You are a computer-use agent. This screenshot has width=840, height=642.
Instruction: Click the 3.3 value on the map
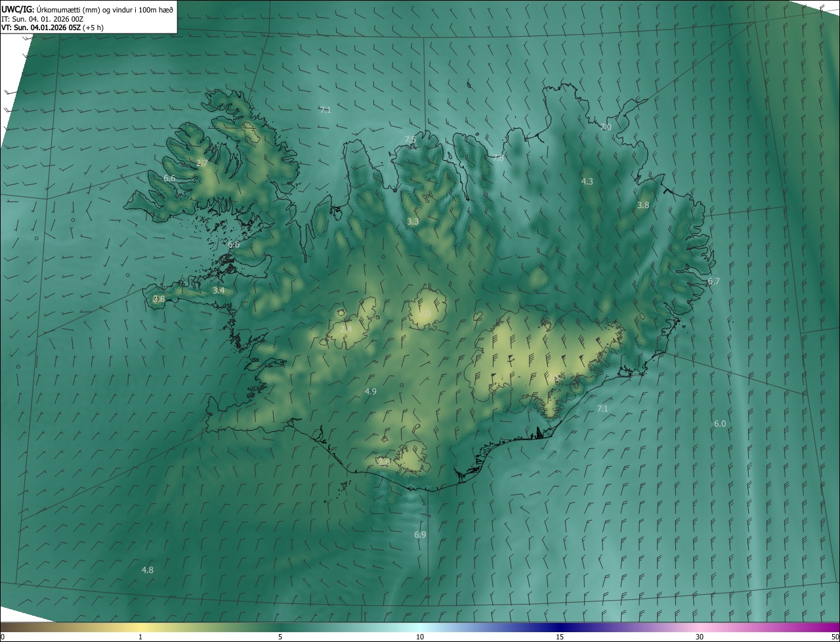click(413, 222)
